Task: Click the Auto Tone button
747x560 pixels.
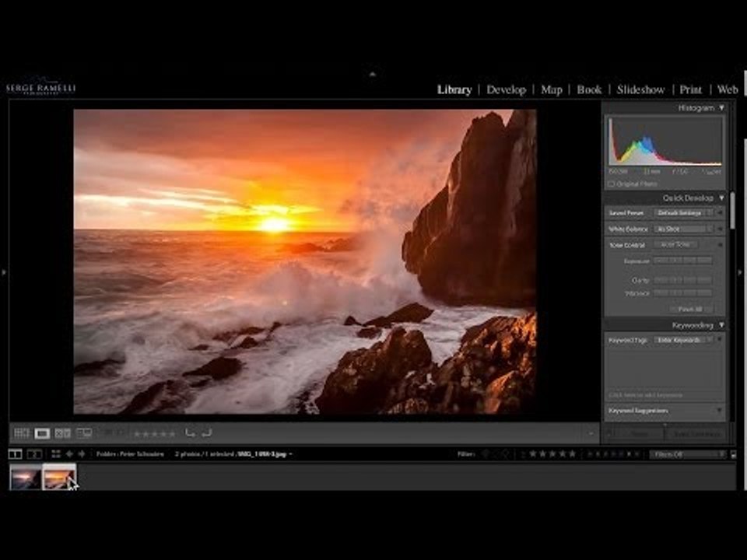Action: 675,244
